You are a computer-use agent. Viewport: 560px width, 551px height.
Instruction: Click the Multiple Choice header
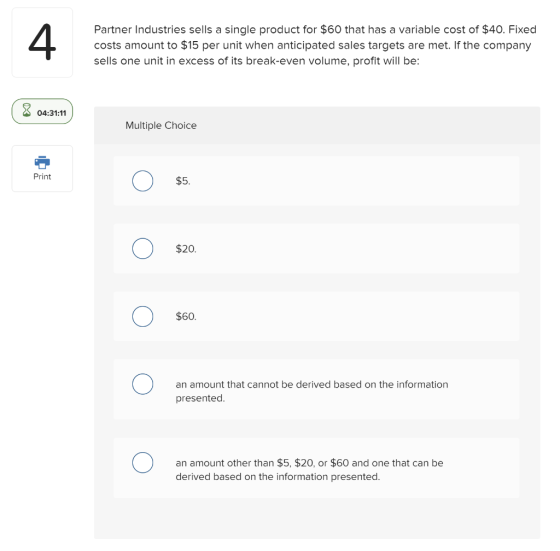[161, 125]
